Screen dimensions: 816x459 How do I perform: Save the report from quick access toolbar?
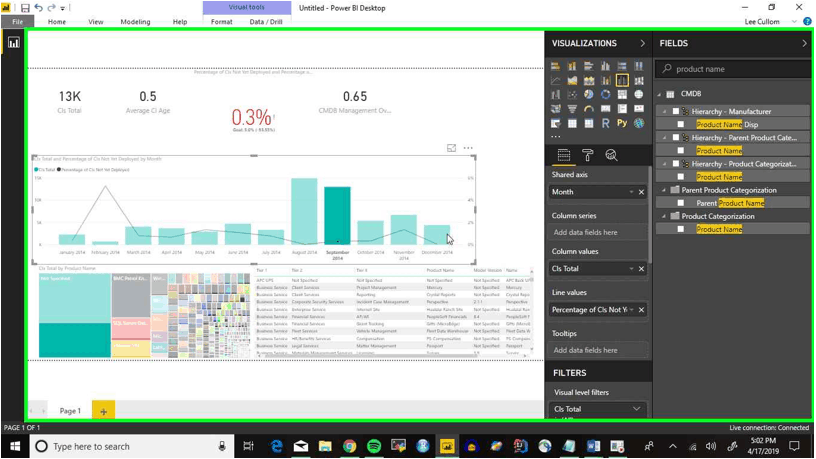coord(25,8)
